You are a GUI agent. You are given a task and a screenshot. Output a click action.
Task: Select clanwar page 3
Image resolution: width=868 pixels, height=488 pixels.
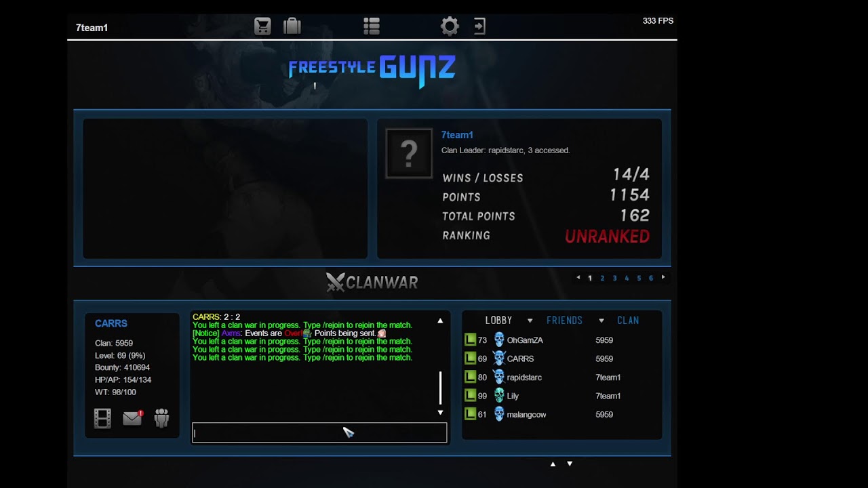pos(615,278)
